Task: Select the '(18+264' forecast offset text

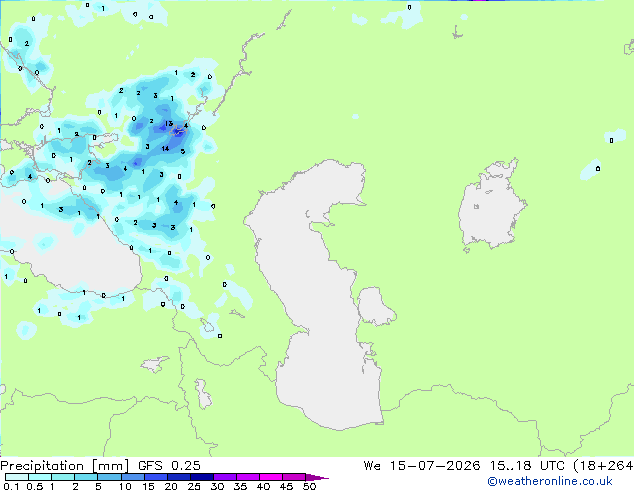Action: click(x=603, y=466)
